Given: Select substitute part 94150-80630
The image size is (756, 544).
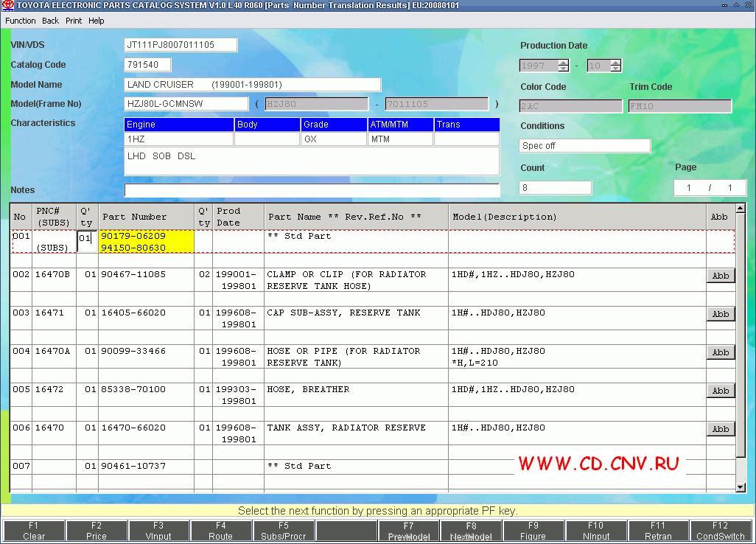Looking at the screenshot, I should (x=133, y=248).
